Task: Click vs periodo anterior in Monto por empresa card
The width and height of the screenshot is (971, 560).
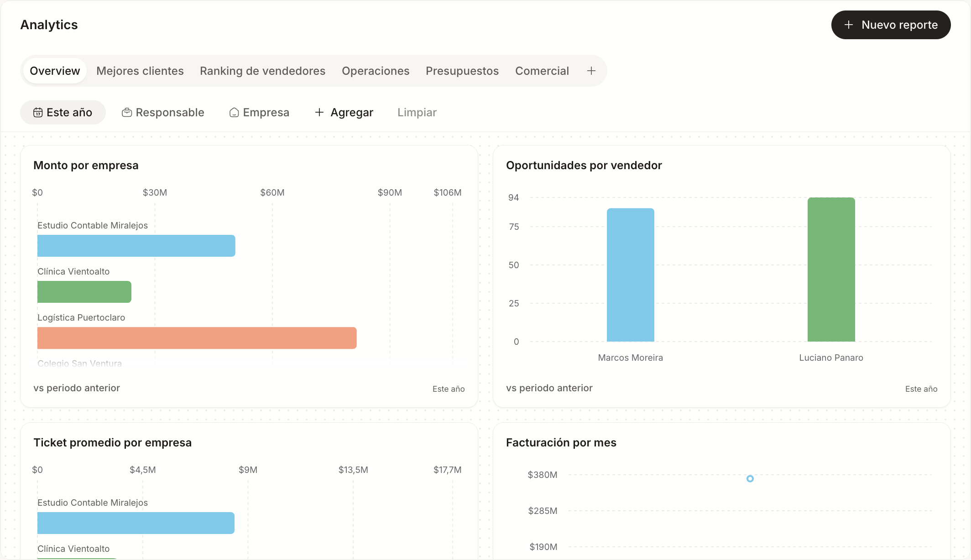Action: click(x=77, y=388)
